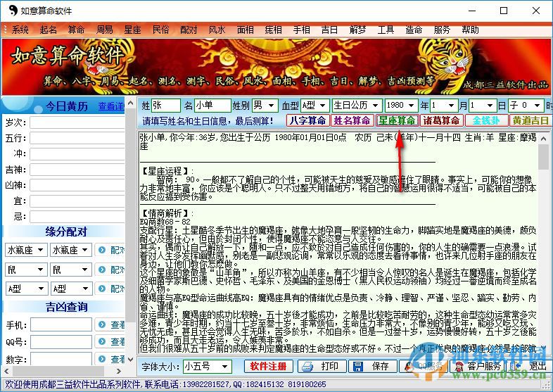Click the 诸葛算命 button
This screenshot has height=392, width=553.
[442, 120]
